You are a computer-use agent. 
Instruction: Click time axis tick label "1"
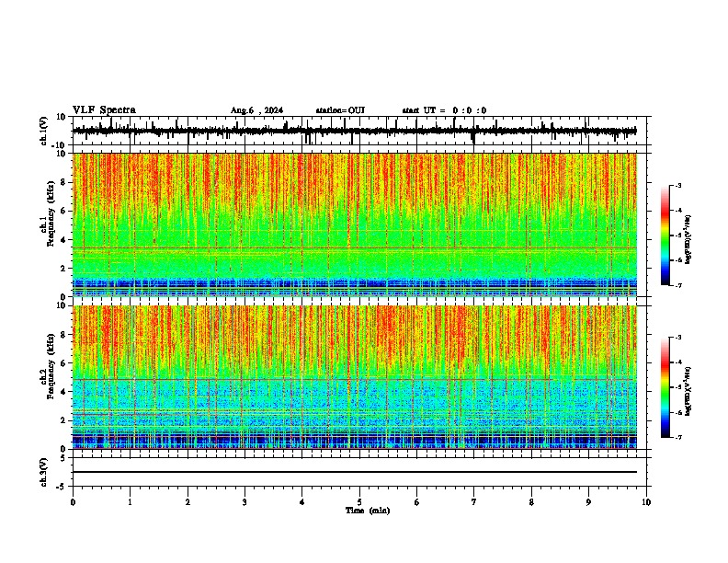130,502
